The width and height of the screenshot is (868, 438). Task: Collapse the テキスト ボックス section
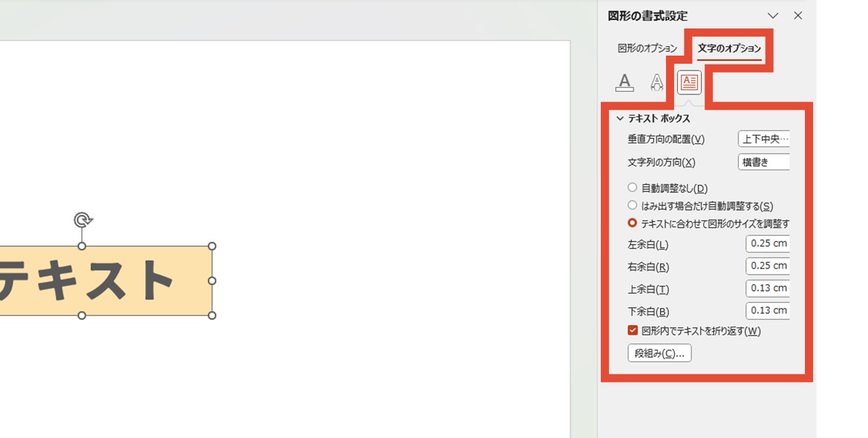619,117
